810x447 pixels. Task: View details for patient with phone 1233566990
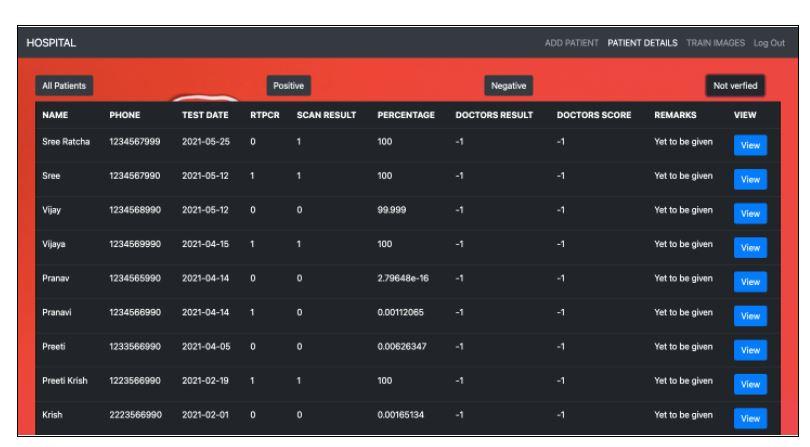(750, 350)
